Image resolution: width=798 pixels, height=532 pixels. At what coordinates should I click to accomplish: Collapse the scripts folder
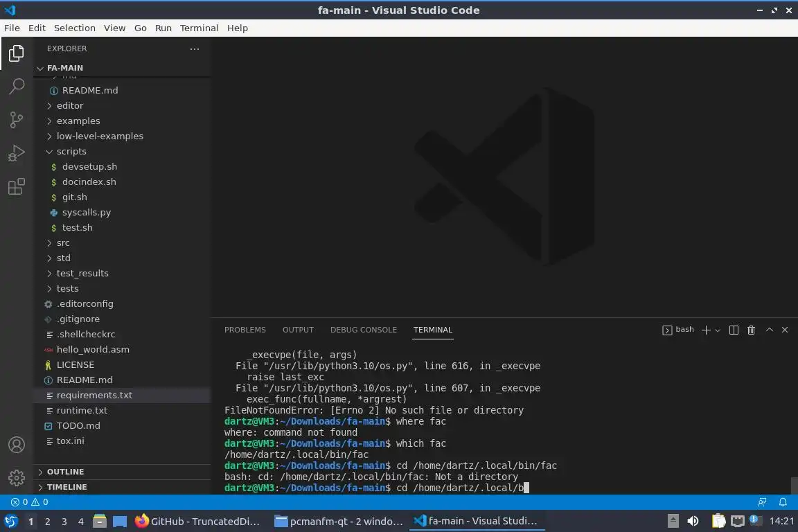point(122,151)
